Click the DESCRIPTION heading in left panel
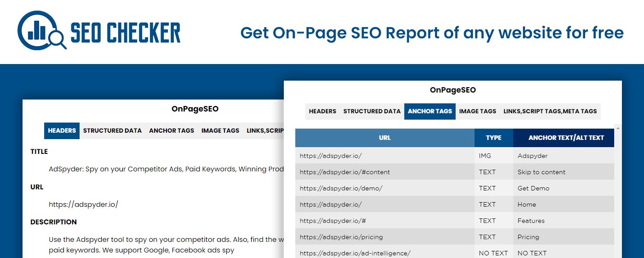This screenshot has height=258, width=644. 53,222
